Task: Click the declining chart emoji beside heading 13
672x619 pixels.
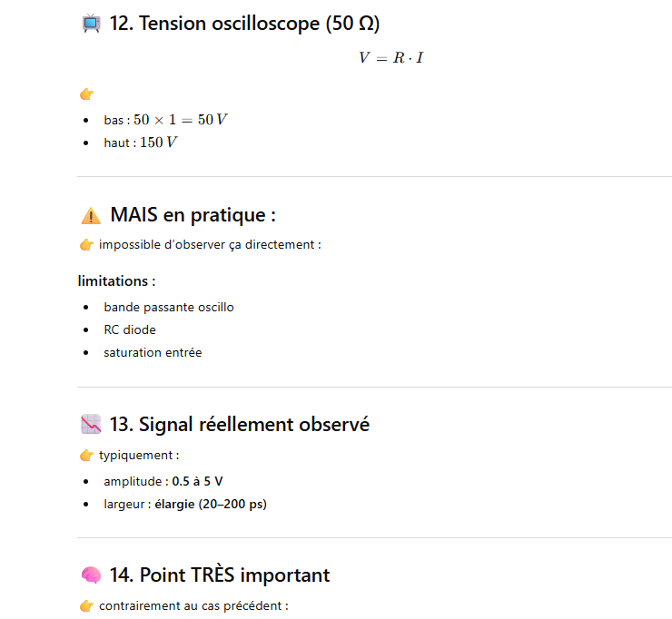Action: tap(91, 424)
